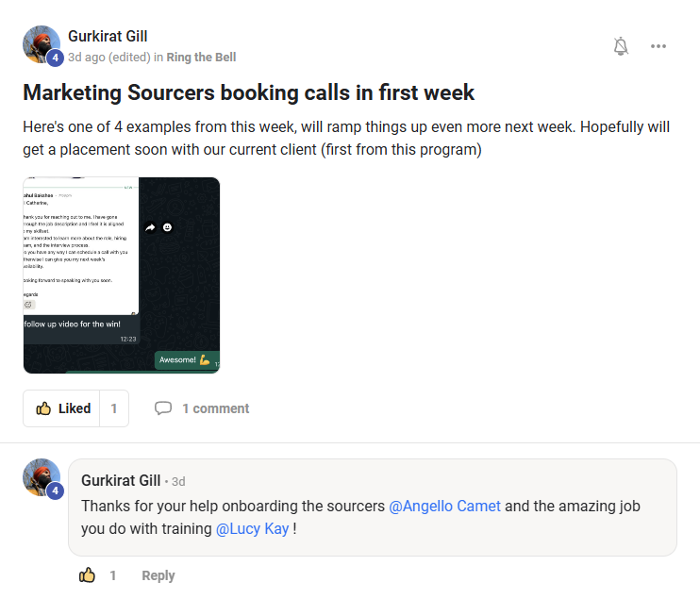Click the forward arrow icon in the screenshot
Viewport: 700px width, 599px height.
tap(150, 227)
